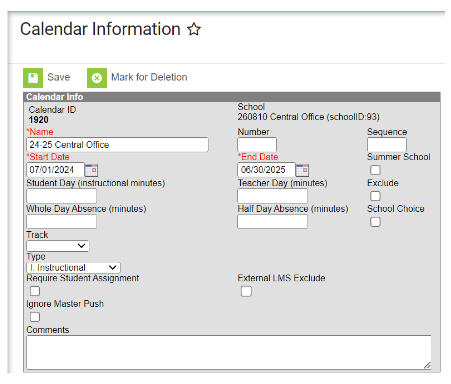
Task: Click the green Mark for Deletion X icon
Action: [x=97, y=78]
